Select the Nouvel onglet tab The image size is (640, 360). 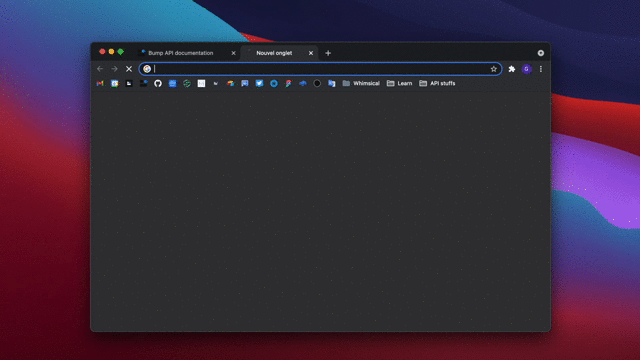click(279, 53)
